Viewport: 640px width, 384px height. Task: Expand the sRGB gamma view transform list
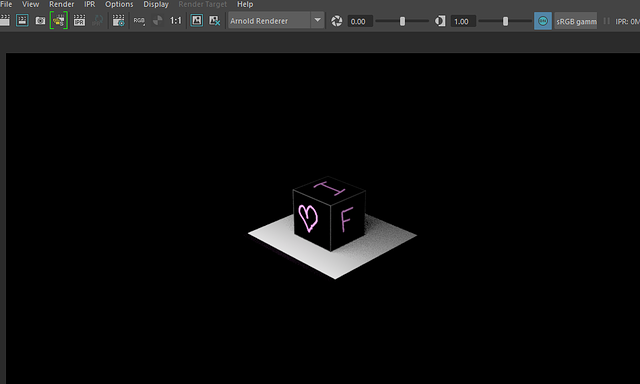576,21
